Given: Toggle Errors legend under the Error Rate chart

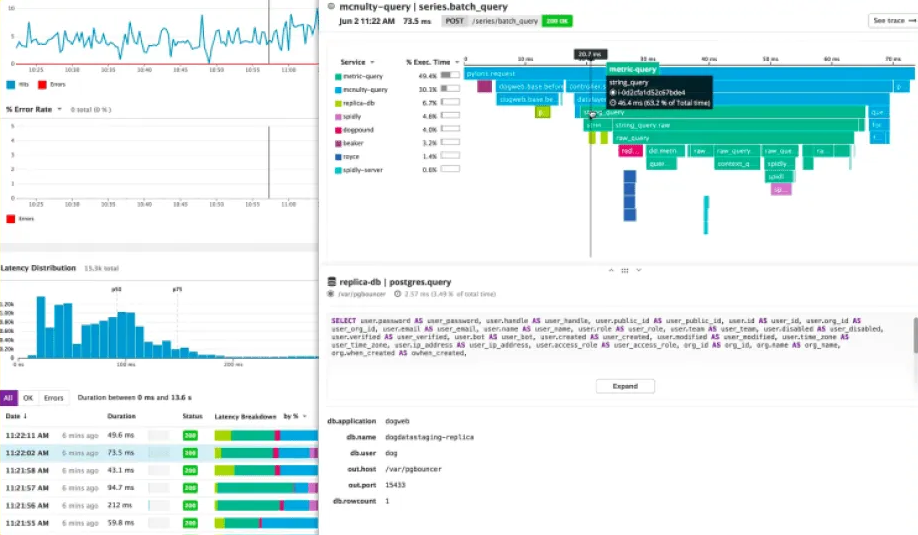Looking at the screenshot, I should click(20, 219).
